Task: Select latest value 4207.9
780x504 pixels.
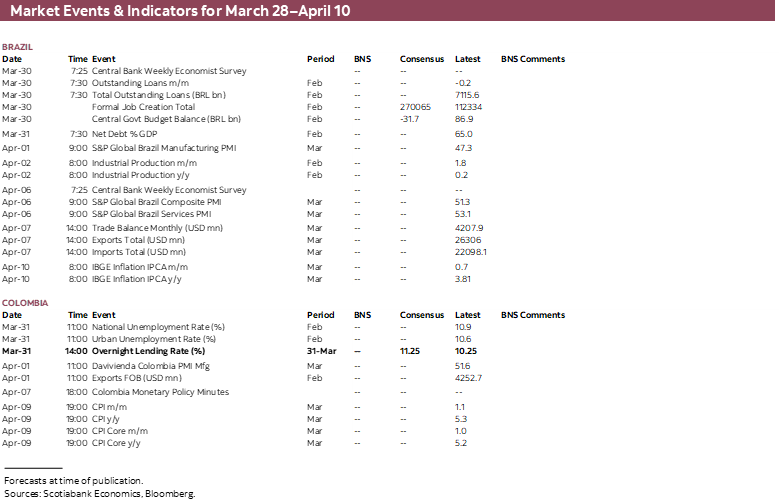Action: tap(469, 228)
